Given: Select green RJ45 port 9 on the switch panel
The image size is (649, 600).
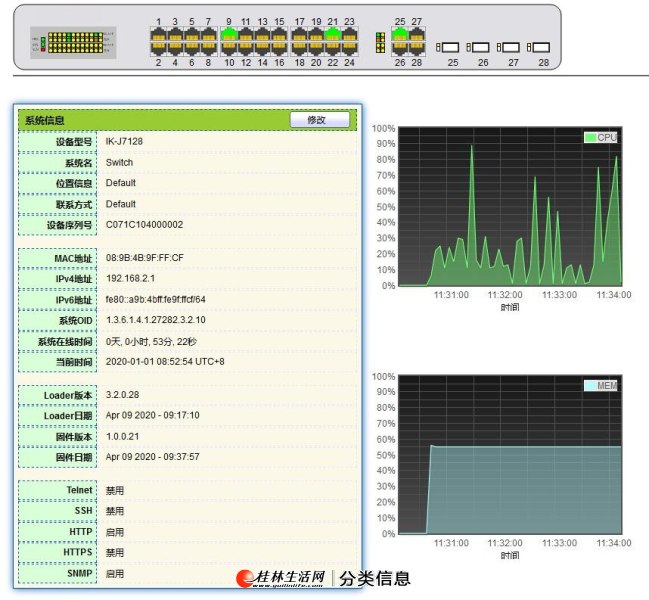Looking at the screenshot, I should (x=228, y=34).
